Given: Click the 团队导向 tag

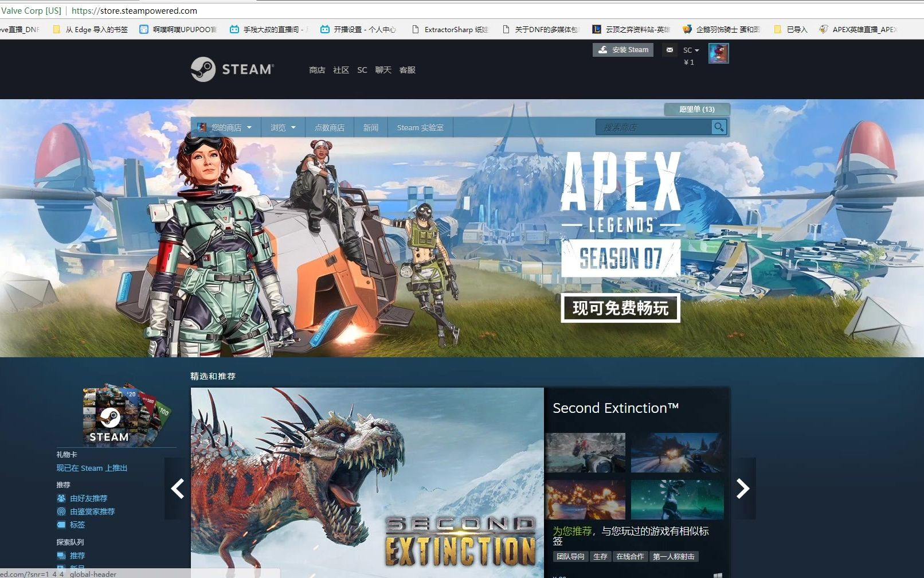Looking at the screenshot, I should (570, 556).
